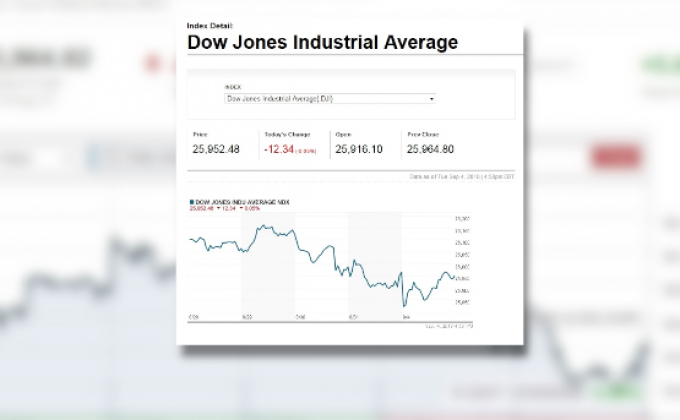This screenshot has height=420, width=680.
Task: Select the Dow Jones Industrial Average index field
Action: coord(328,99)
